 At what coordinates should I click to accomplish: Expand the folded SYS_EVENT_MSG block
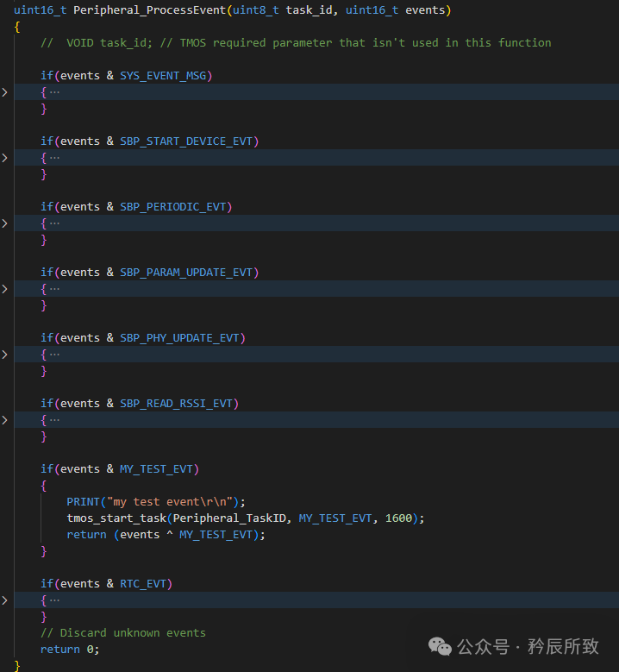coord(4,92)
